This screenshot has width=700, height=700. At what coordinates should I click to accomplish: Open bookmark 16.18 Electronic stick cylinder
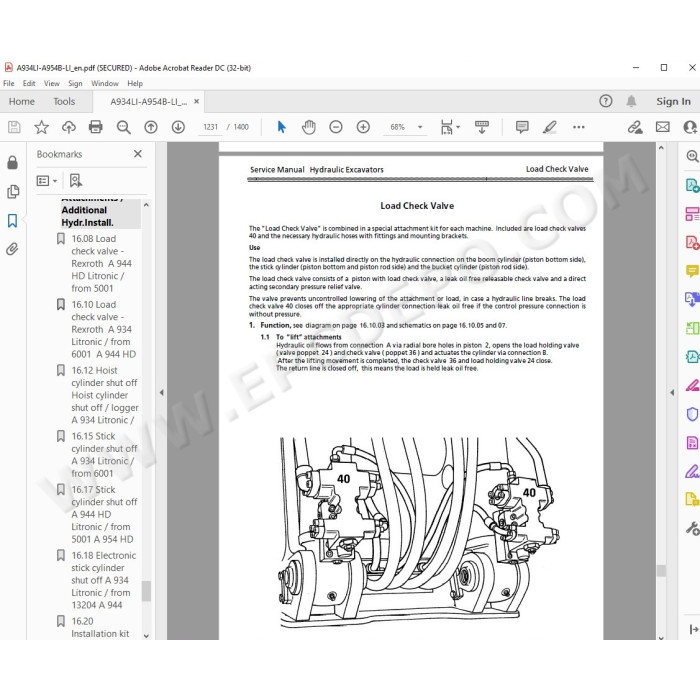click(104, 580)
